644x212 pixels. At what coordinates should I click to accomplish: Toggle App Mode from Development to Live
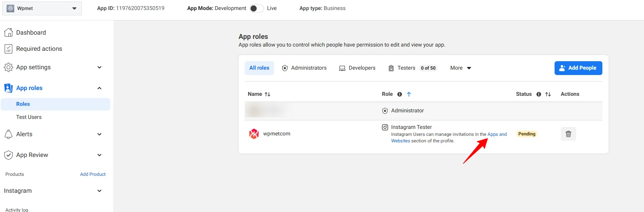click(x=256, y=8)
